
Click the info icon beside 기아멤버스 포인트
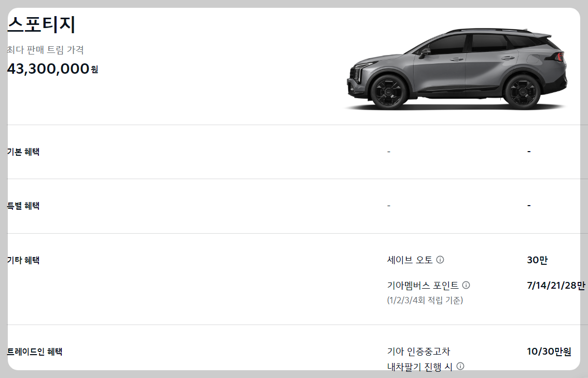(466, 285)
